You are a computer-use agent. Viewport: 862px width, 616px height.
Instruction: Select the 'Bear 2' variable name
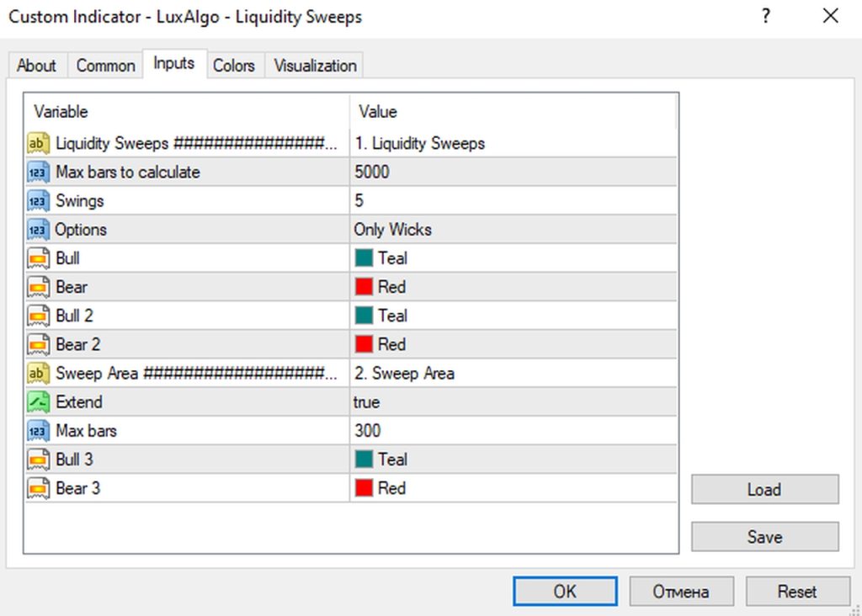78,344
